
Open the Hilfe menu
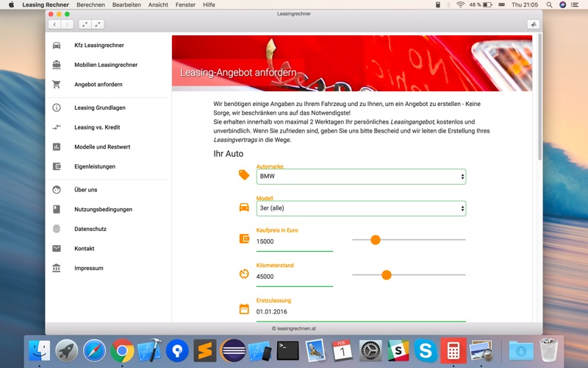[x=209, y=4]
